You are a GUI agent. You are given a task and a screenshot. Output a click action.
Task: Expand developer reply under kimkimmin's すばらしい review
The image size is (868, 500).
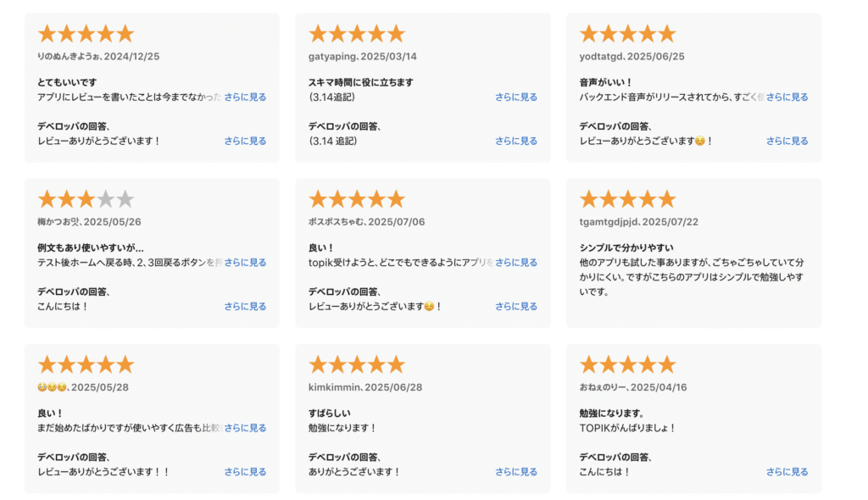click(x=516, y=472)
